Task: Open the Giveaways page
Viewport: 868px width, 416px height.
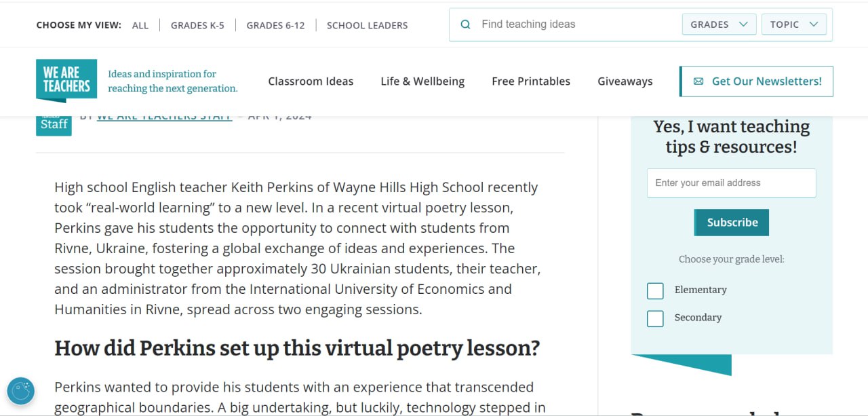Action: pos(625,81)
